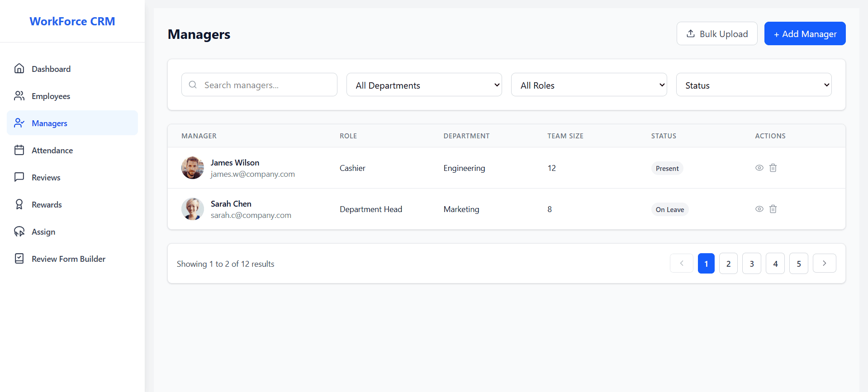Click the Dashboard home icon in sidebar

pyautogui.click(x=19, y=69)
